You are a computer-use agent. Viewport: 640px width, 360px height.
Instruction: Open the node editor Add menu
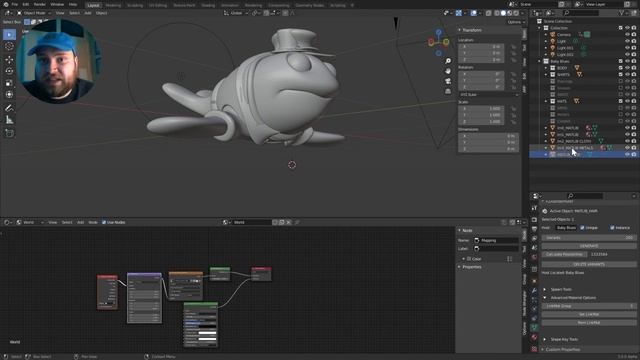[x=80, y=222]
